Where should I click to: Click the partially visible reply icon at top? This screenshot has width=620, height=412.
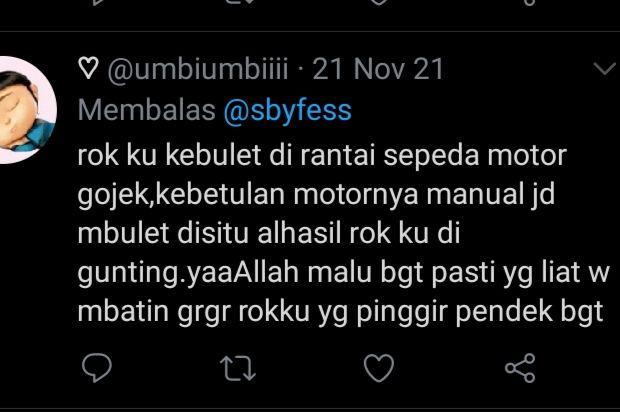tap(97, 2)
